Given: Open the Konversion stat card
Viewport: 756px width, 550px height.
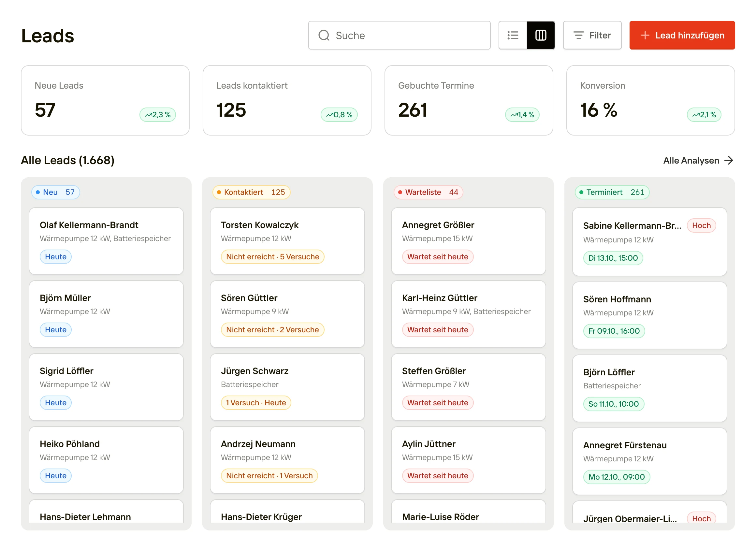Looking at the screenshot, I should click(650, 100).
